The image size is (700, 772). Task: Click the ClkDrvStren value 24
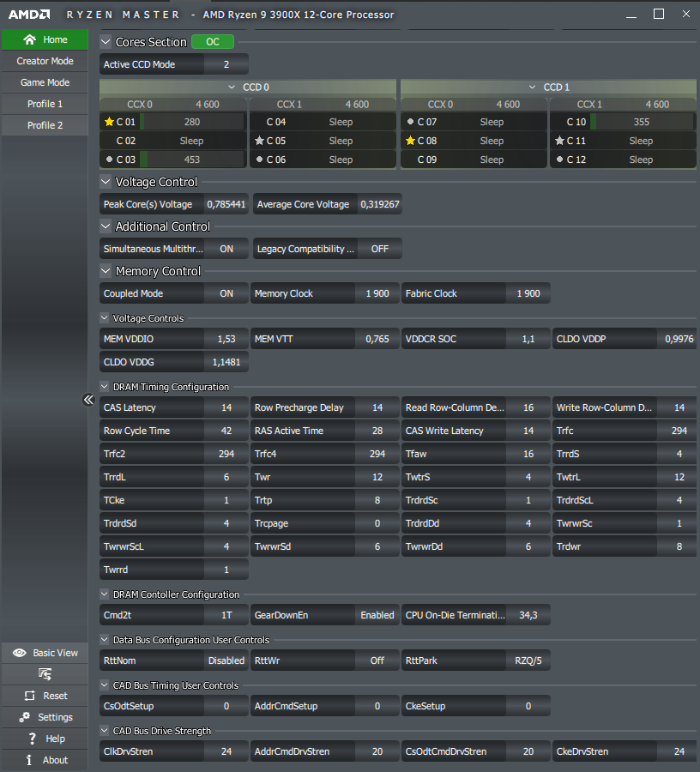point(226,751)
